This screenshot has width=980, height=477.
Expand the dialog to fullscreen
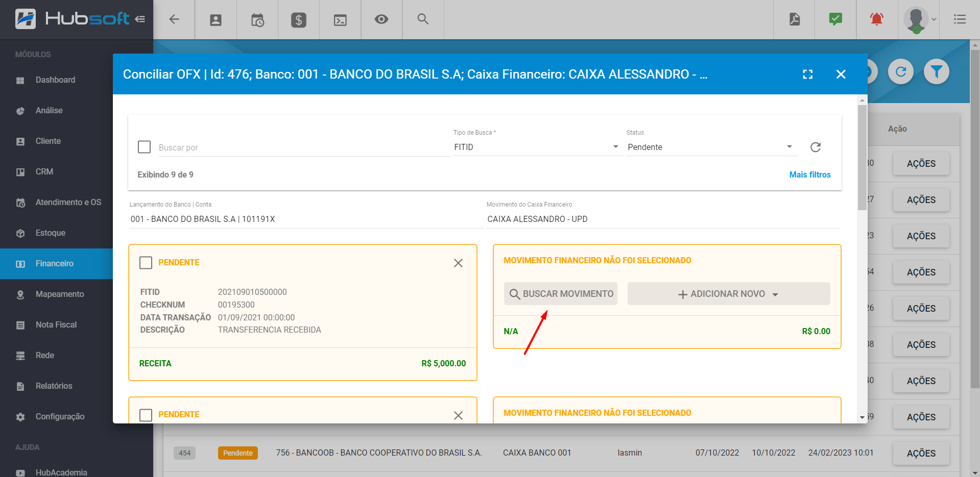pyautogui.click(x=808, y=74)
